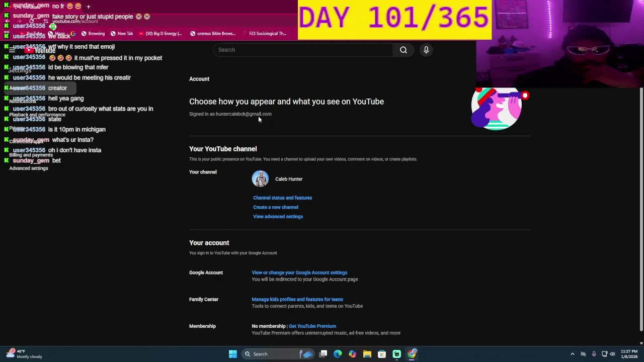The width and height of the screenshot is (644, 362).
Task: Click the 'Your YouTube channel' heading
Action: pyautogui.click(x=223, y=149)
